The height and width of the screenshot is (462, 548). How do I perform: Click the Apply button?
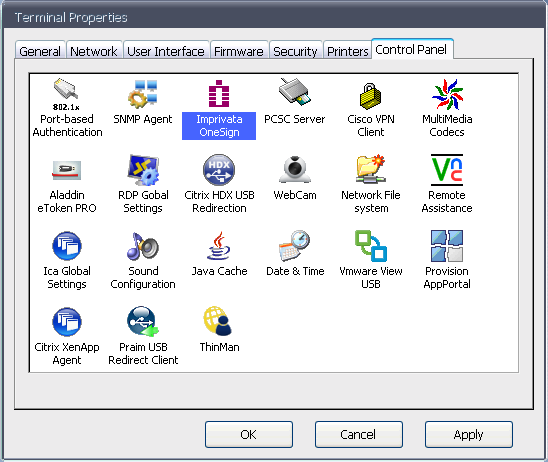[x=469, y=434]
